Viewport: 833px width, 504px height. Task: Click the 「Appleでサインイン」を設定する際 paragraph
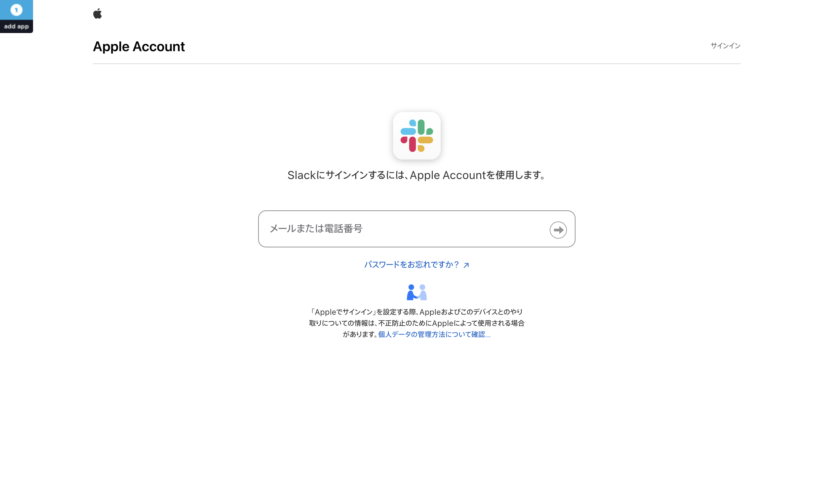tap(416, 323)
